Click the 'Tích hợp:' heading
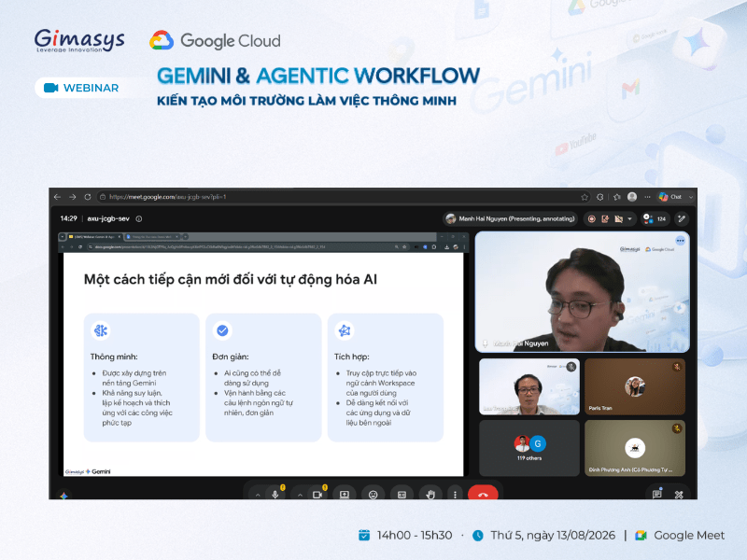 click(352, 357)
